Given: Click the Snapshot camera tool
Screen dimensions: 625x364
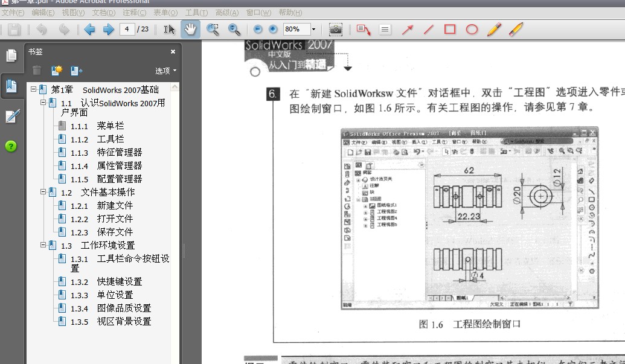Looking at the screenshot, I should pyautogui.click(x=336, y=29).
